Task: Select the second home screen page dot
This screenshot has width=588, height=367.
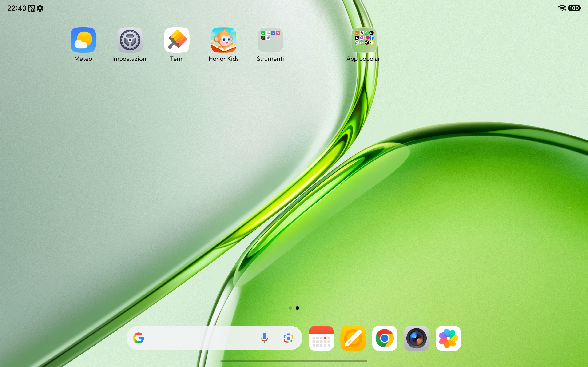Action: pos(297,308)
